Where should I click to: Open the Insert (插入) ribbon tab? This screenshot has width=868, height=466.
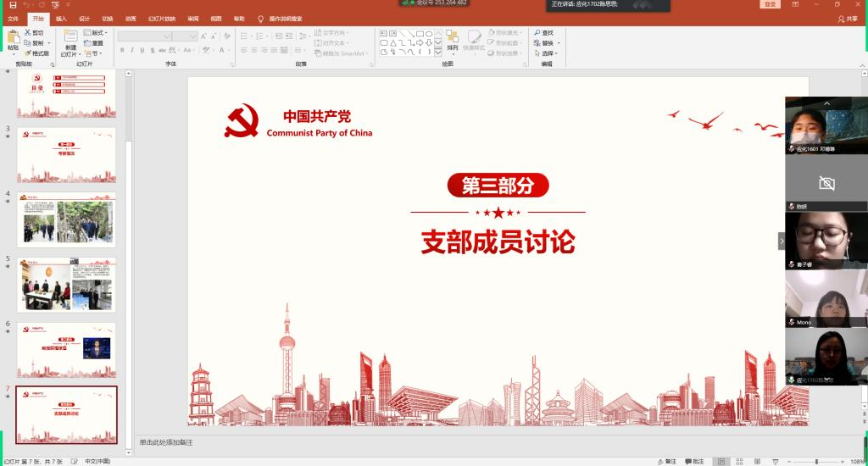[x=62, y=18]
